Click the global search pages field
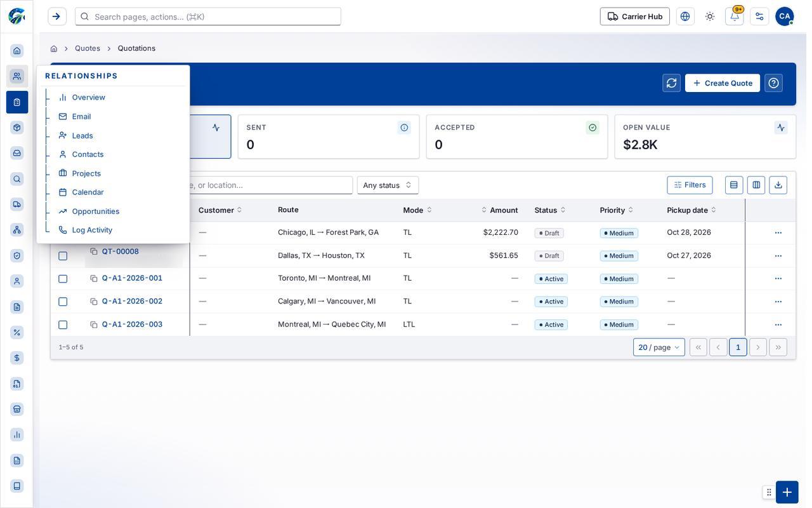Screen dimensions: 812x508 pos(208,17)
